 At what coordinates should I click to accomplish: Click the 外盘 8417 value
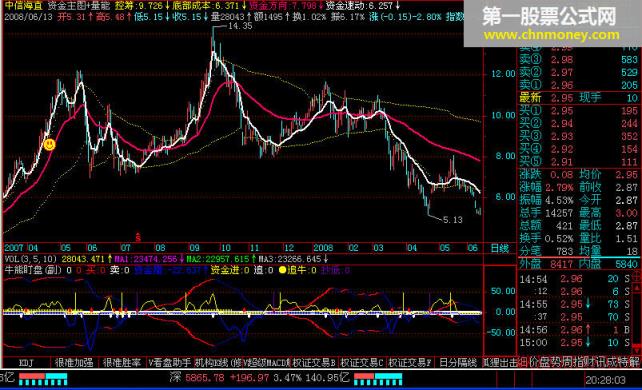pyautogui.click(x=561, y=264)
